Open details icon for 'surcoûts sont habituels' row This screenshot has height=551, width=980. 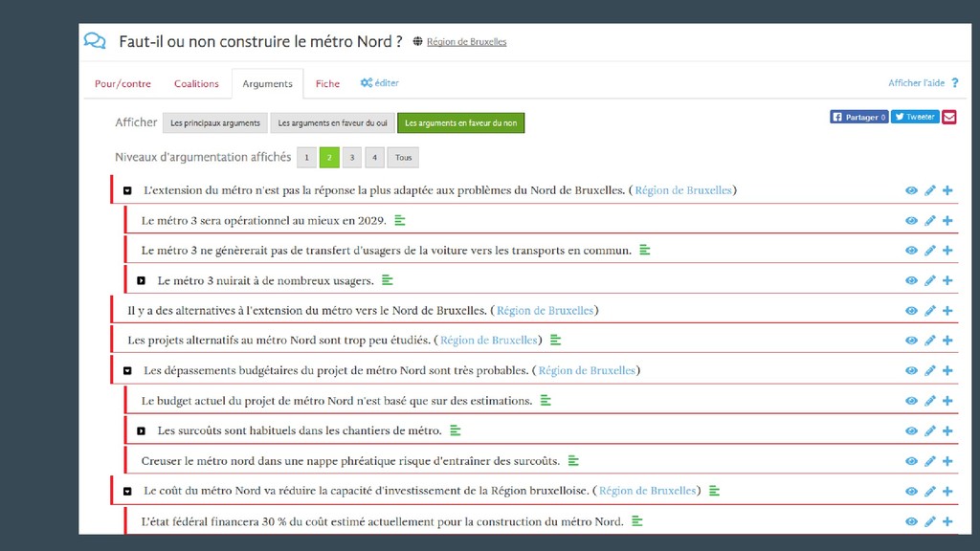(x=456, y=430)
